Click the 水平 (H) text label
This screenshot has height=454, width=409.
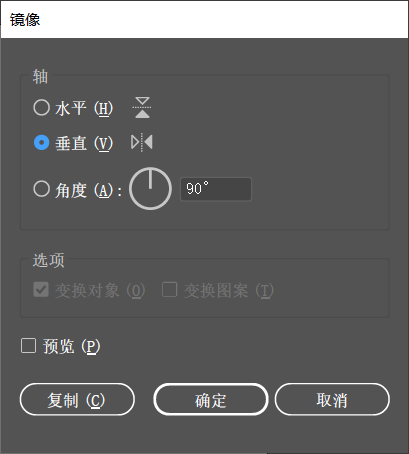[84, 109]
